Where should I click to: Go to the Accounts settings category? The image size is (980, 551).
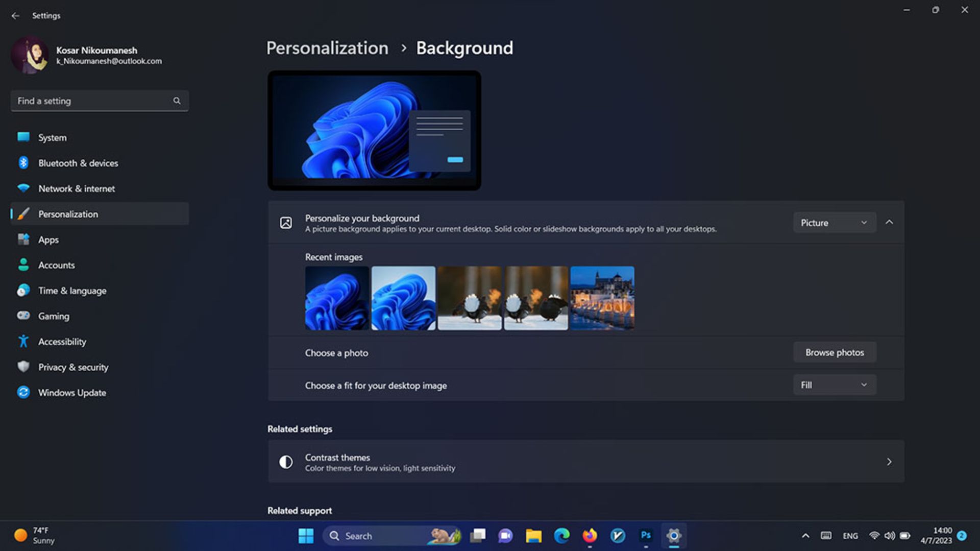click(56, 265)
